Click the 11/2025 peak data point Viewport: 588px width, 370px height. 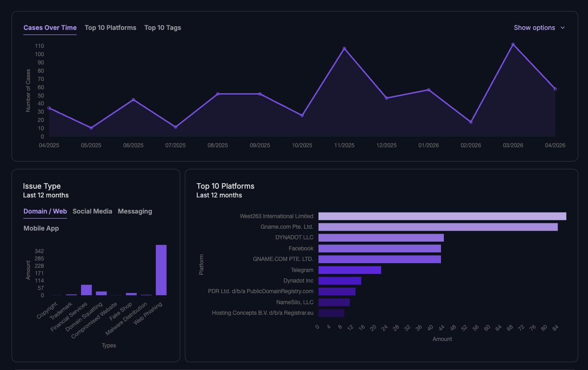pos(344,47)
